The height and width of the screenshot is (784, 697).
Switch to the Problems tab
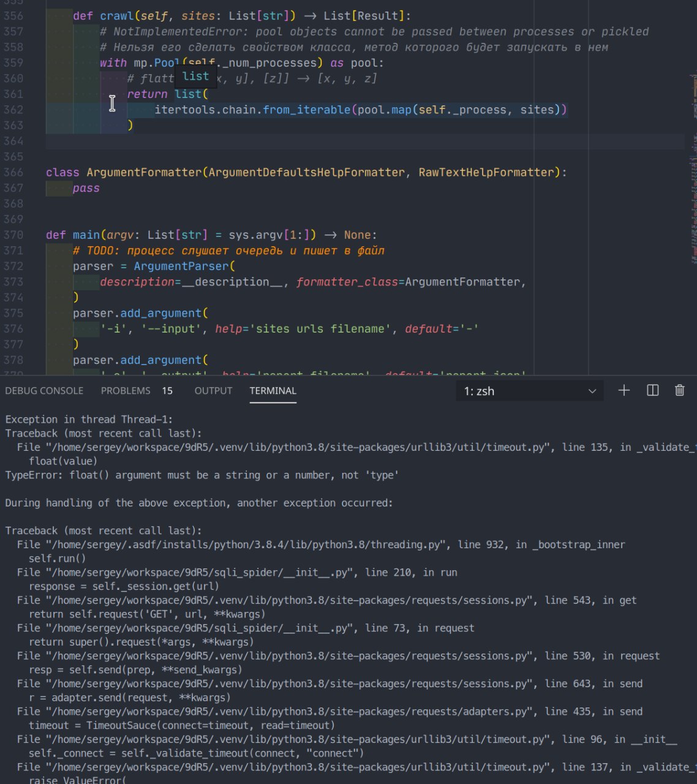pyautogui.click(x=126, y=391)
